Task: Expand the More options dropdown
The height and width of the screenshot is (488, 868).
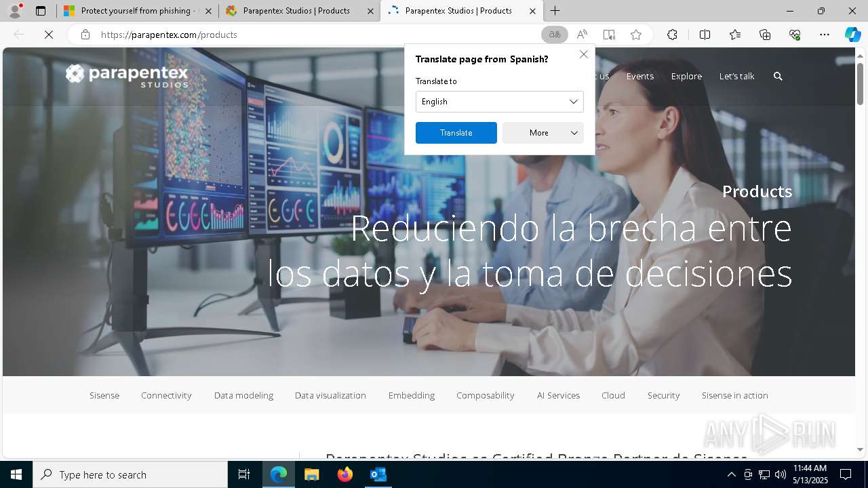Action: click(x=543, y=133)
